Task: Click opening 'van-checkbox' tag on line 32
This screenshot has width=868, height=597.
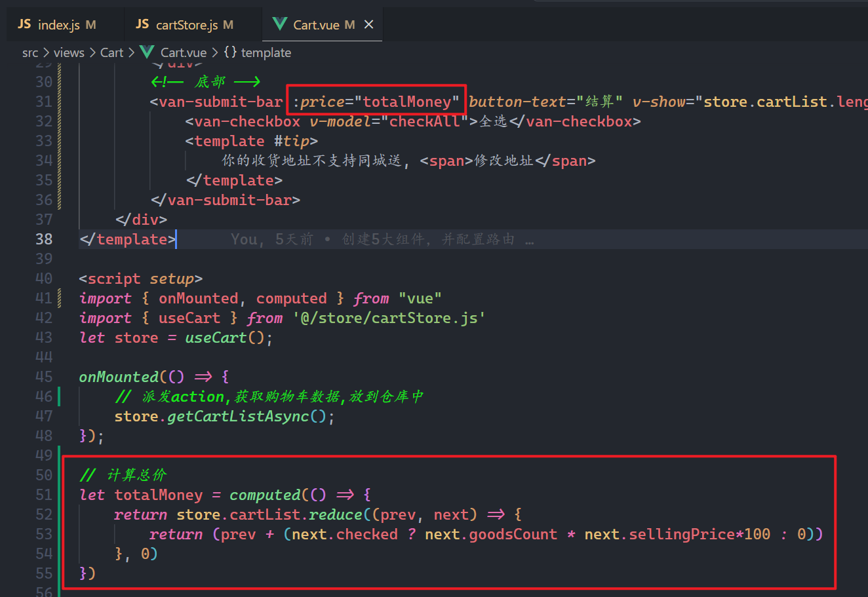Action: coord(247,121)
